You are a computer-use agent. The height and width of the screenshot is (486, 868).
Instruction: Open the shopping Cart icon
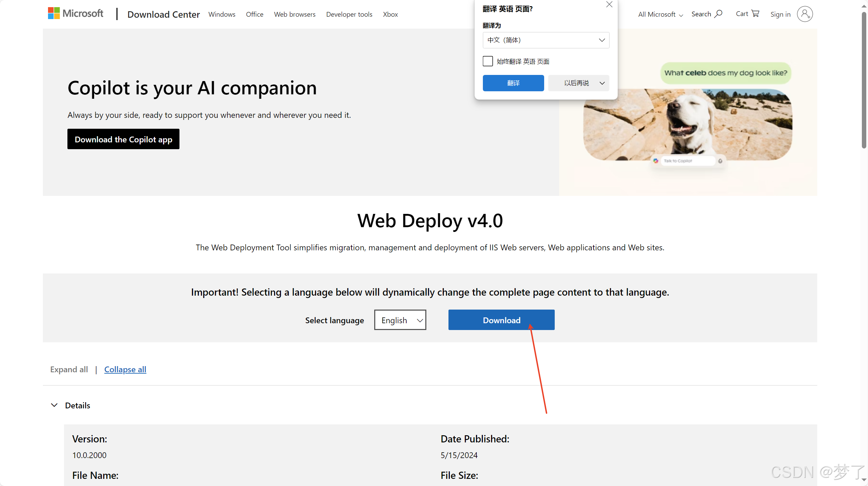(x=755, y=14)
